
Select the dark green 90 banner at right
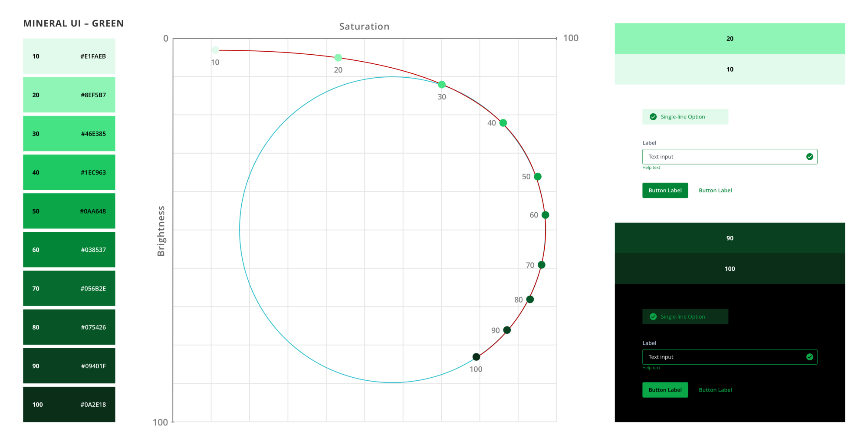[x=730, y=238]
